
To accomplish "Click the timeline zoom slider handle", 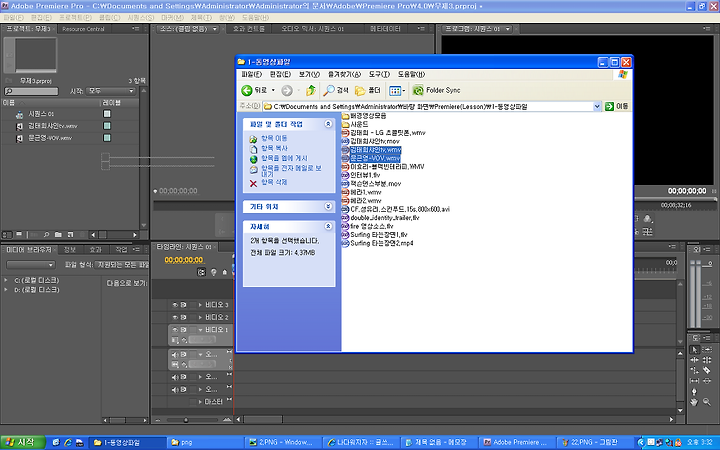I will (x=186, y=420).
